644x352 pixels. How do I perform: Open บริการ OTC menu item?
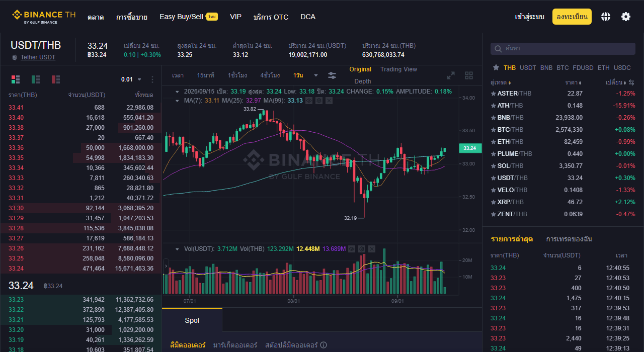(271, 17)
